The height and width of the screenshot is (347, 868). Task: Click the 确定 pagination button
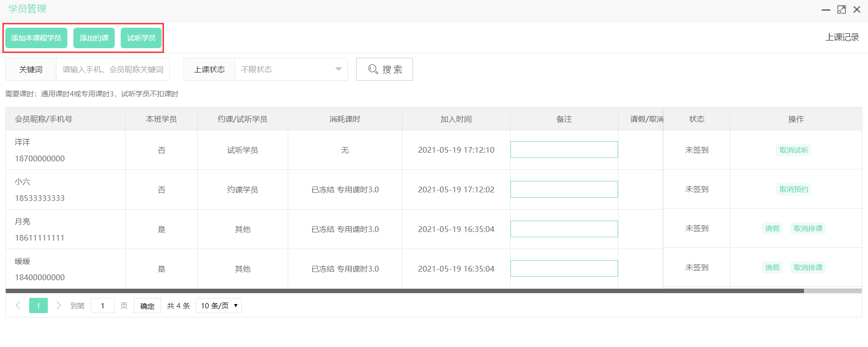coord(147,306)
